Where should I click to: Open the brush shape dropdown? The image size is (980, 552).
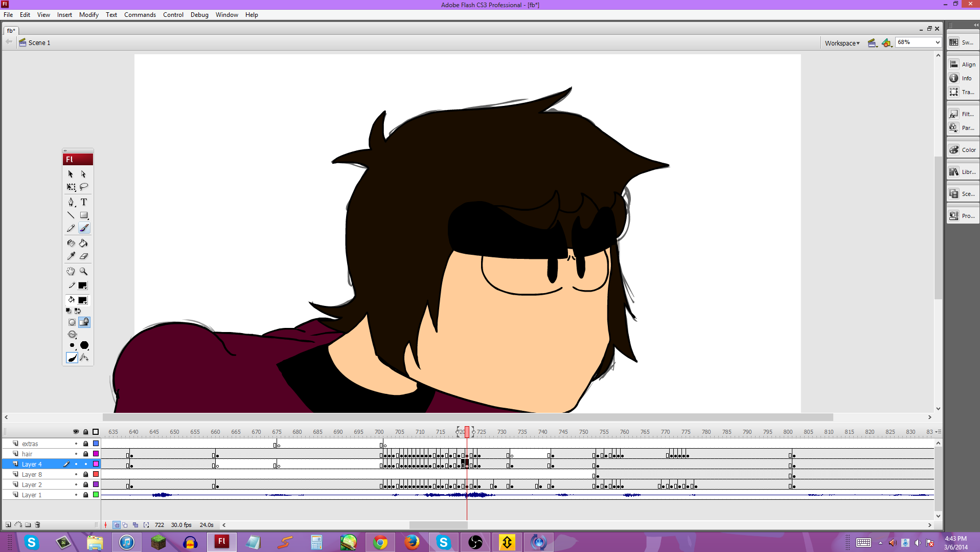click(84, 346)
